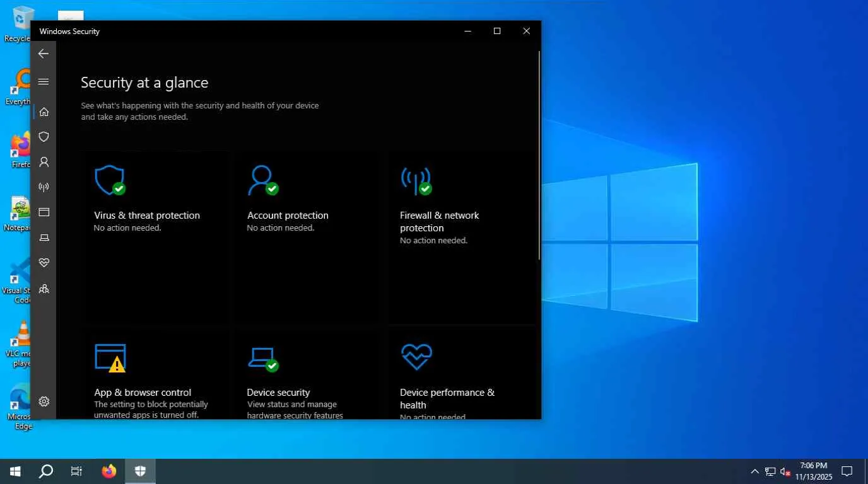This screenshot has height=484, width=868.
Task: Maximize the Windows Security window
Action: (497, 31)
